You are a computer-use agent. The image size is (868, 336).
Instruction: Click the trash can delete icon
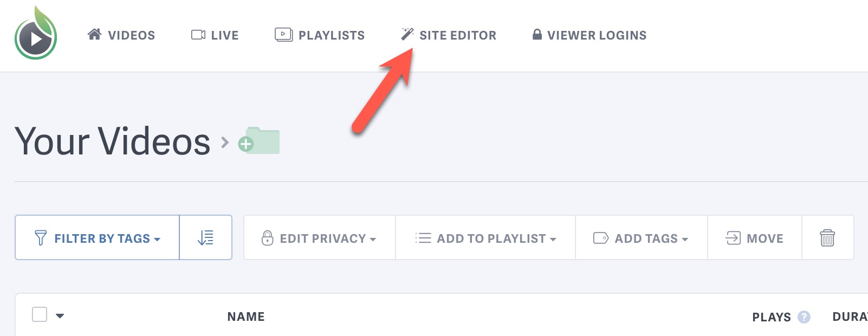click(x=828, y=237)
